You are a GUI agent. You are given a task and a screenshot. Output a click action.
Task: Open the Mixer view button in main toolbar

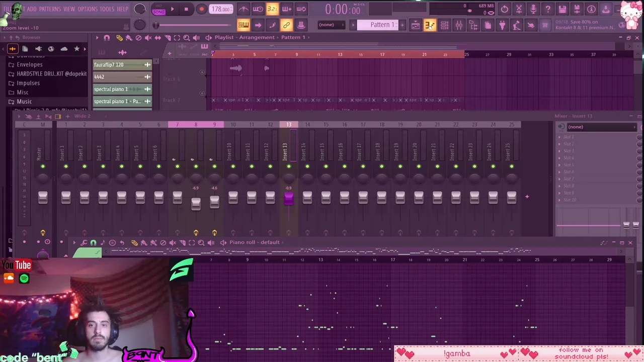[x=459, y=25]
